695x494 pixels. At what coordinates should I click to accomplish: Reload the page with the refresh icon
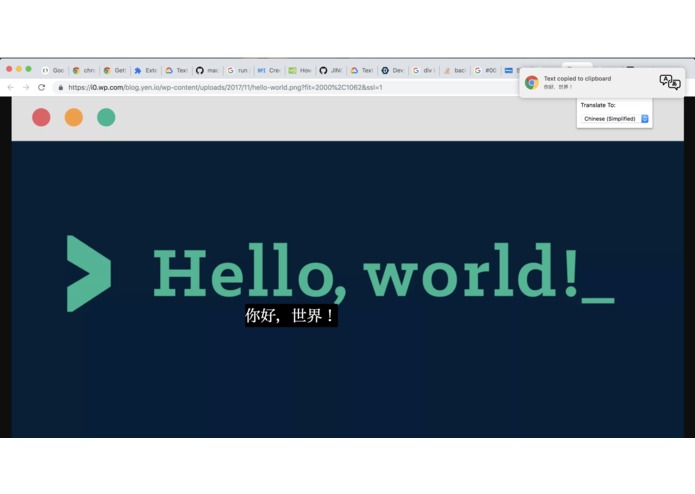tap(42, 87)
